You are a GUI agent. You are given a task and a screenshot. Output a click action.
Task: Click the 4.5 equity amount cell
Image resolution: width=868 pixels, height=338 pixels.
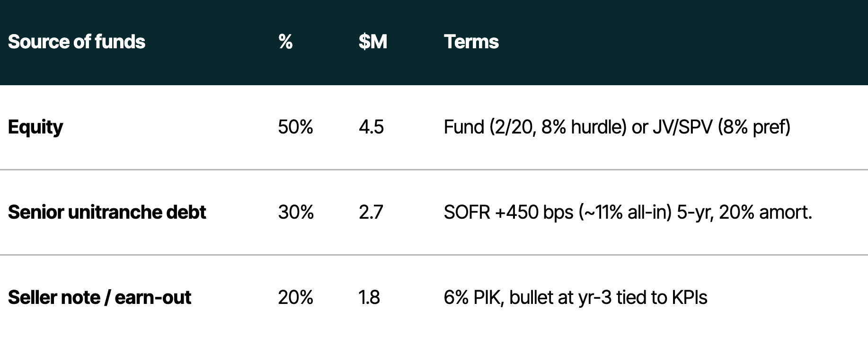371,127
